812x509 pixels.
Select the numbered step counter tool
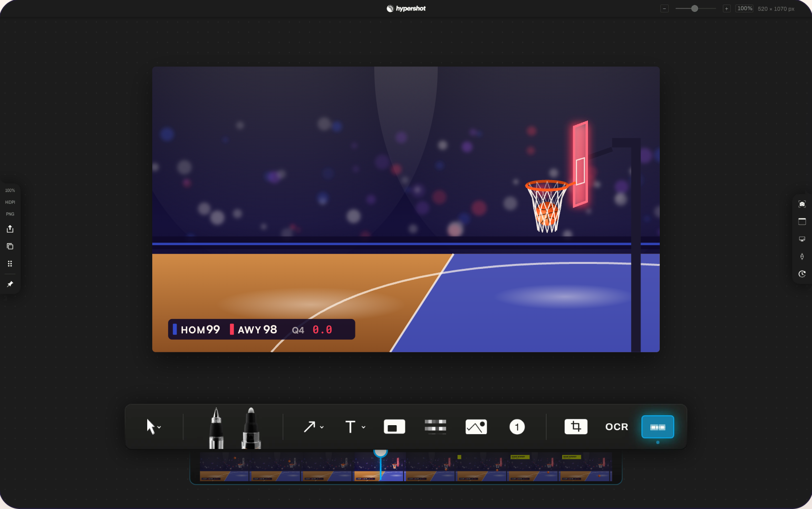[517, 427]
